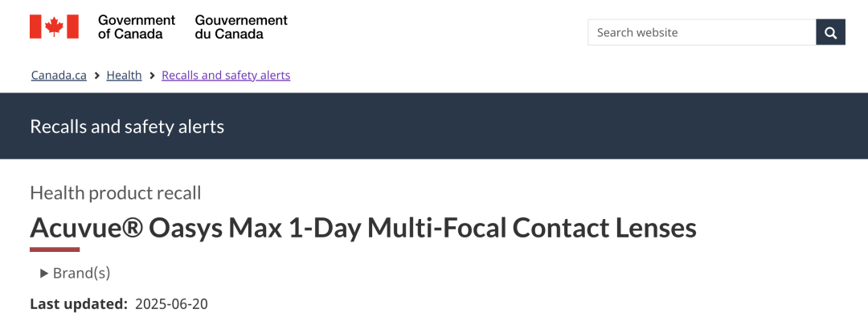Click the Gouvernement du Canada French wordmark
The image size is (868, 334).
[x=241, y=27]
